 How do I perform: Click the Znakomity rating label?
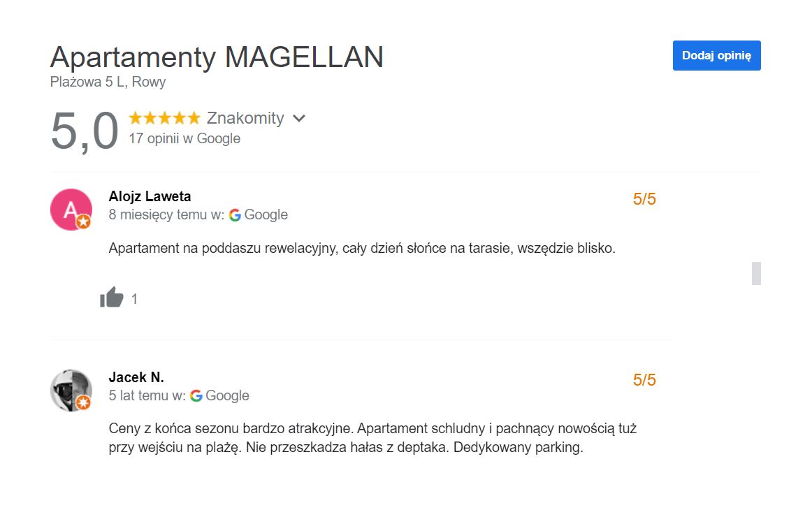pos(245,118)
